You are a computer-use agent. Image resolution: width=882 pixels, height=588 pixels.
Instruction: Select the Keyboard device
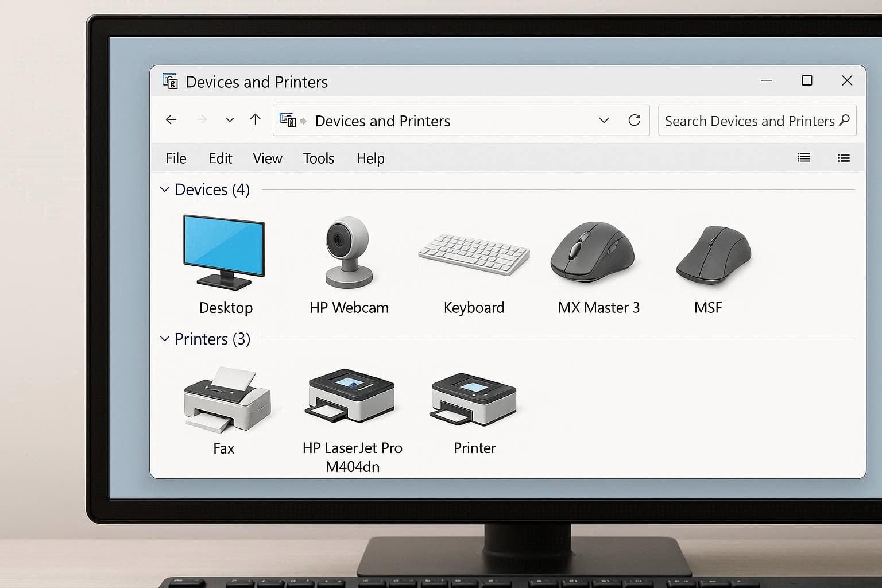473,253
